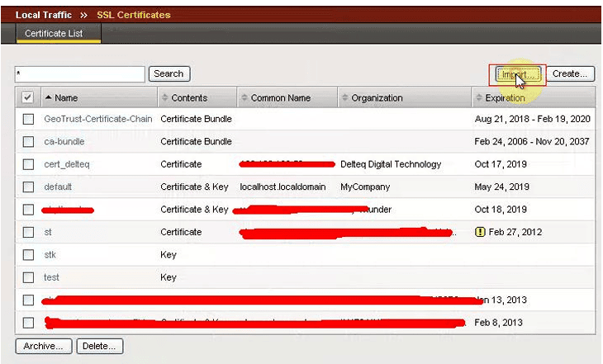Enable the checkbox next to default

pos(28,187)
